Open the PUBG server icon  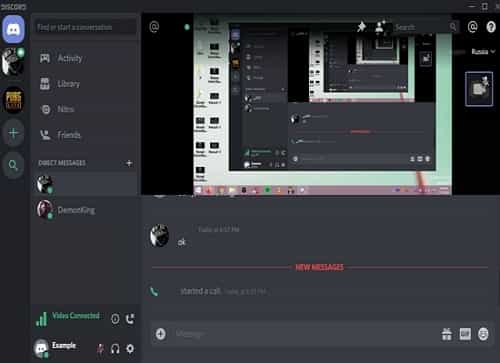[13, 100]
